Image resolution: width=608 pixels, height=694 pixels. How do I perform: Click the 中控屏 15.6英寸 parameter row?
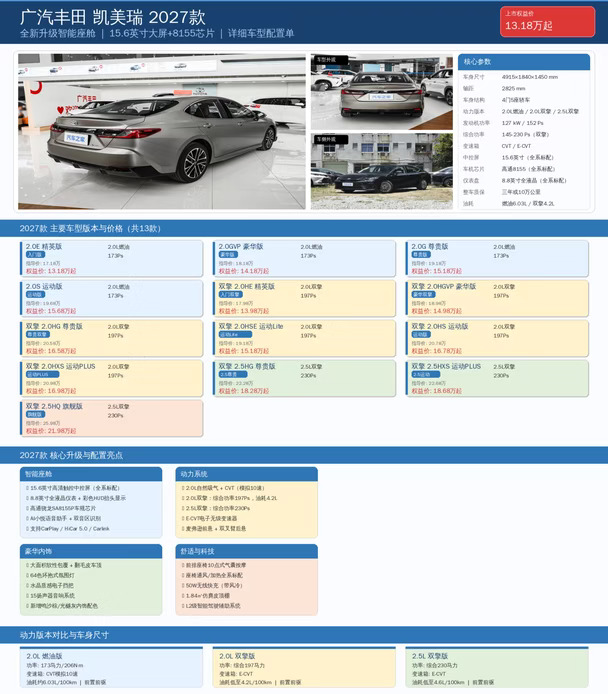(x=524, y=158)
